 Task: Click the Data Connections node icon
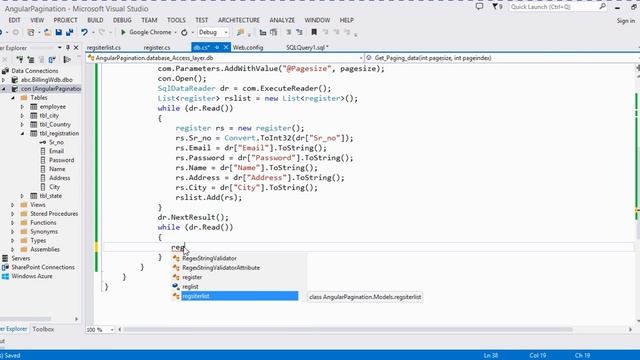coord(5,71)
